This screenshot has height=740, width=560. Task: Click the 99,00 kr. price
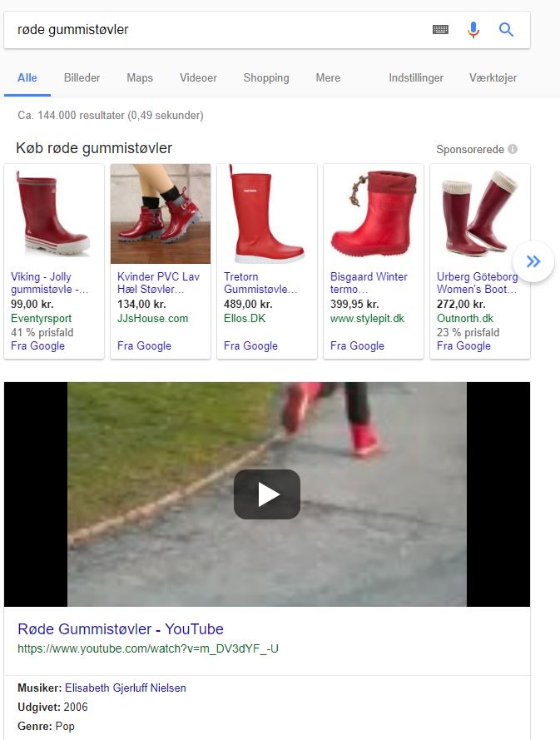pos(32,305)
